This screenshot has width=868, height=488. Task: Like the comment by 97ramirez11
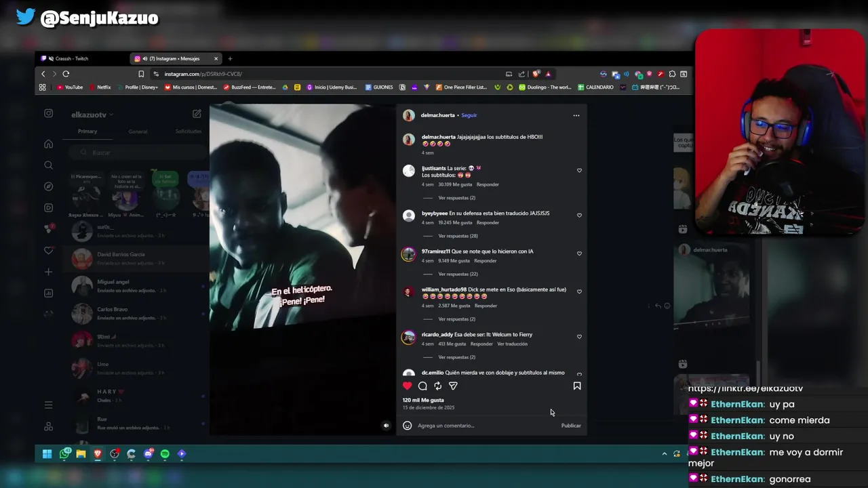(579, 253)
